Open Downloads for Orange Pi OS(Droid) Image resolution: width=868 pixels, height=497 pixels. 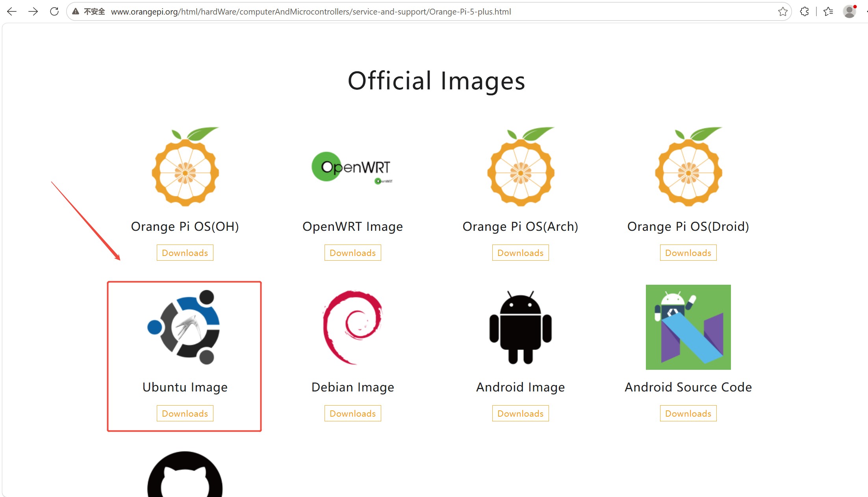[x=688, y=253]
